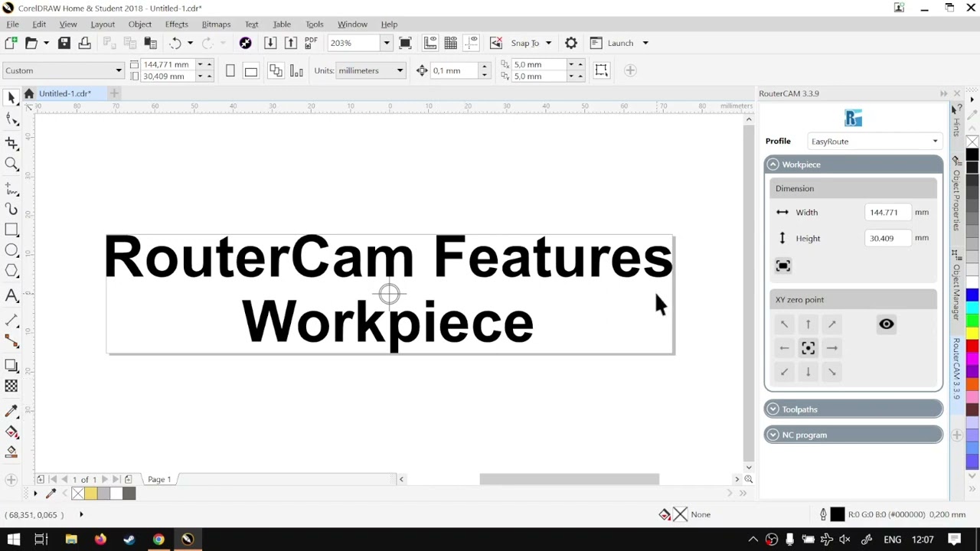Click the workpiece fit-to-selection icon
Viewport: 980px width, 551px height.
click(x=782, y=266)
